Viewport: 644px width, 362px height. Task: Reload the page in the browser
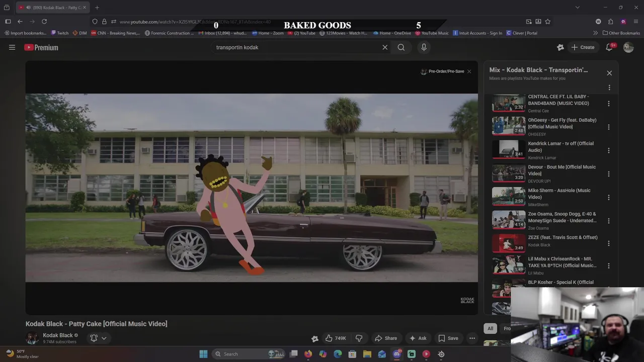click(44, 22)
